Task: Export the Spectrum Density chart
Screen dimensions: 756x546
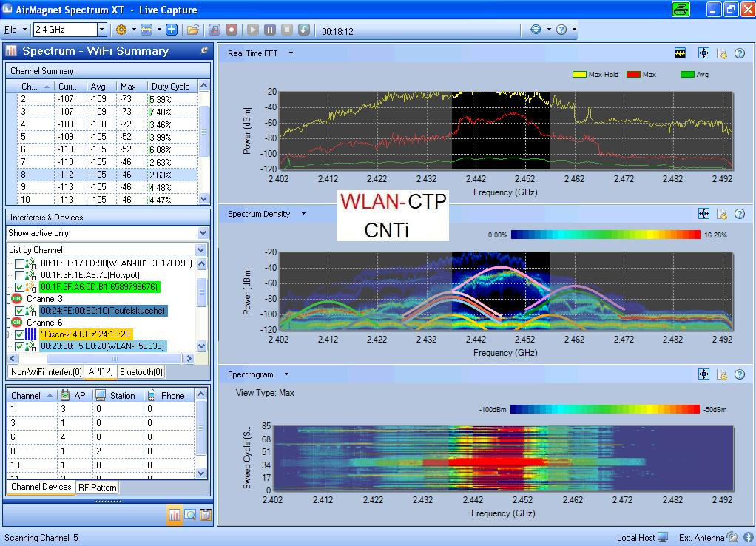Action: click(x=722, y=214)
